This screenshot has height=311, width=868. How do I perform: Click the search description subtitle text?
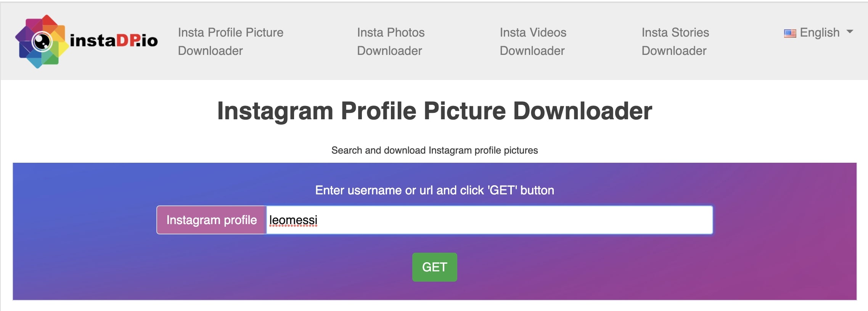point(434,151)
